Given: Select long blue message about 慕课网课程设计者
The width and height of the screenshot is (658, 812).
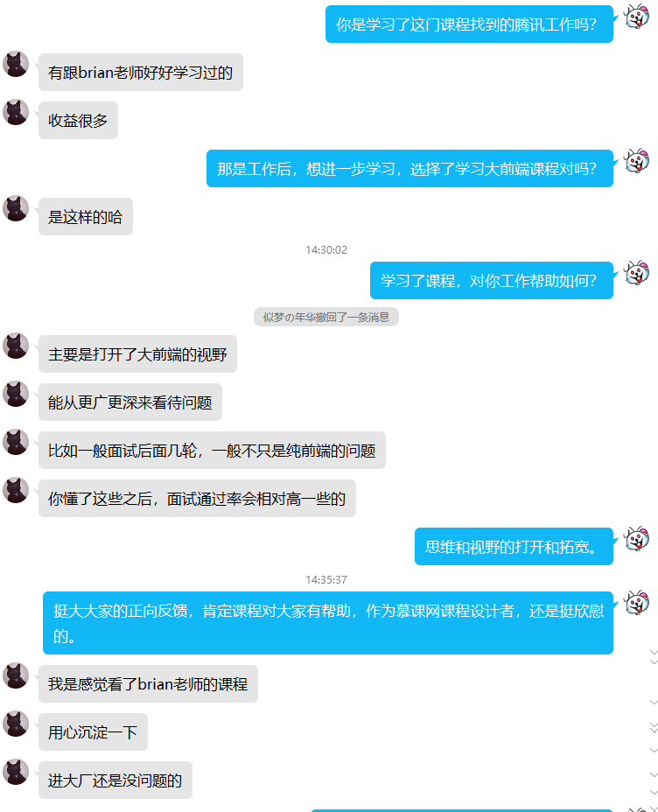Looking at the screenshot, I should pyautogui.click(x=328, y=623).
